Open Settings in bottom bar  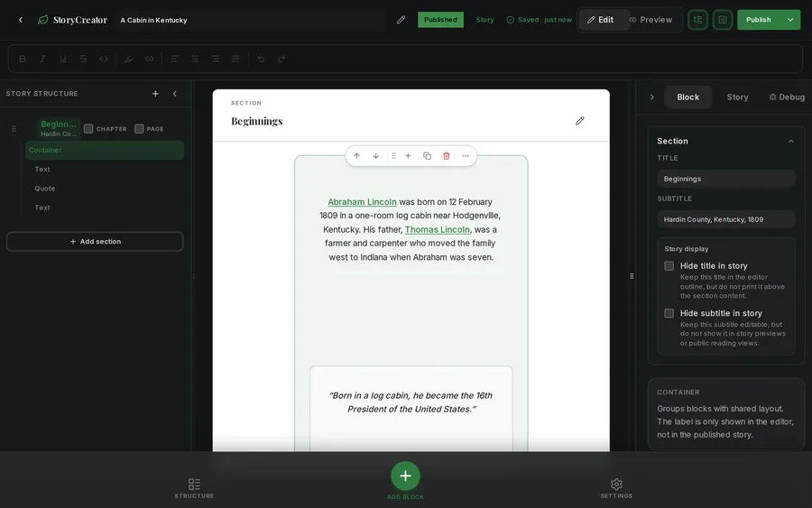coord(616,488)
